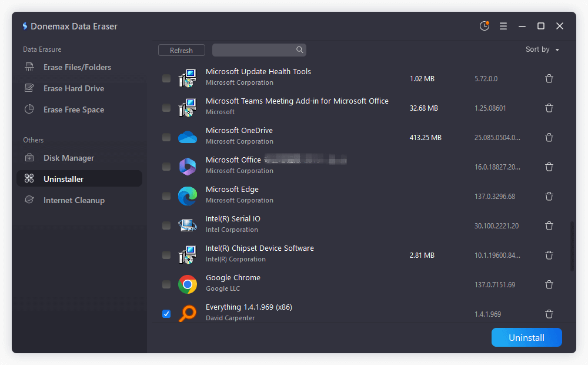Click version number 5.72.0.0
Viewport: 588px width, 365px height.
click(486, 78)
